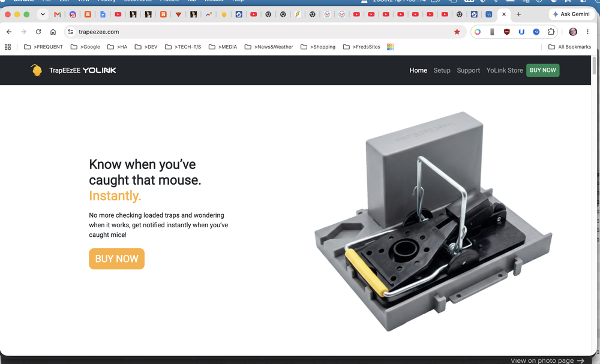This screenshot has width=600, height=364.
Task: Open the apps grid in bookmarks bar
Action: (x=8, y=47)
